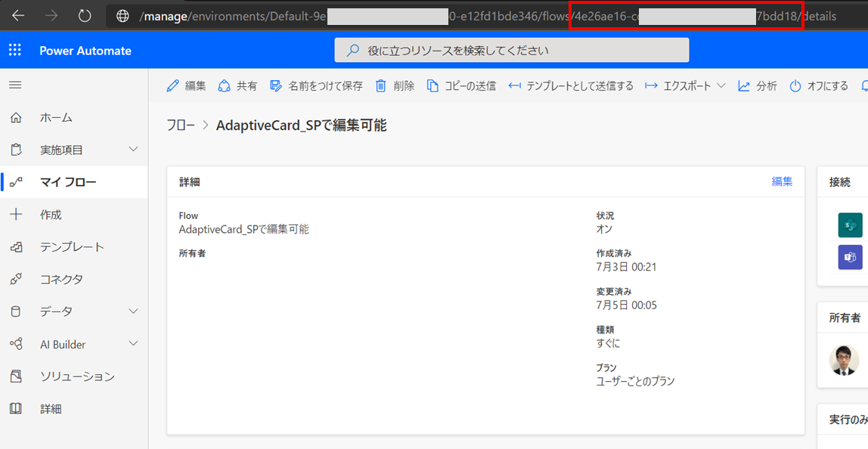The width and height of the screenshot is (868, 449).
Task: Click テンプレートとして送信する button
Action: click(571, 86)
